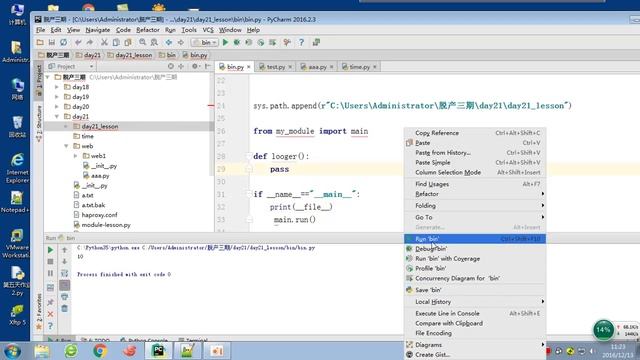Open the Navigate menu
The width and height of the screenshot is (640, 360).
click(98, 30)
